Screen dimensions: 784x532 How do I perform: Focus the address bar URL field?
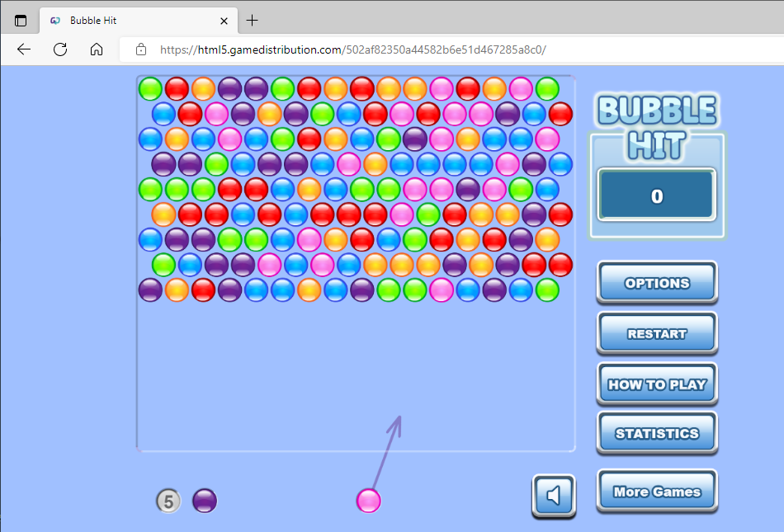tap(450, 49)
